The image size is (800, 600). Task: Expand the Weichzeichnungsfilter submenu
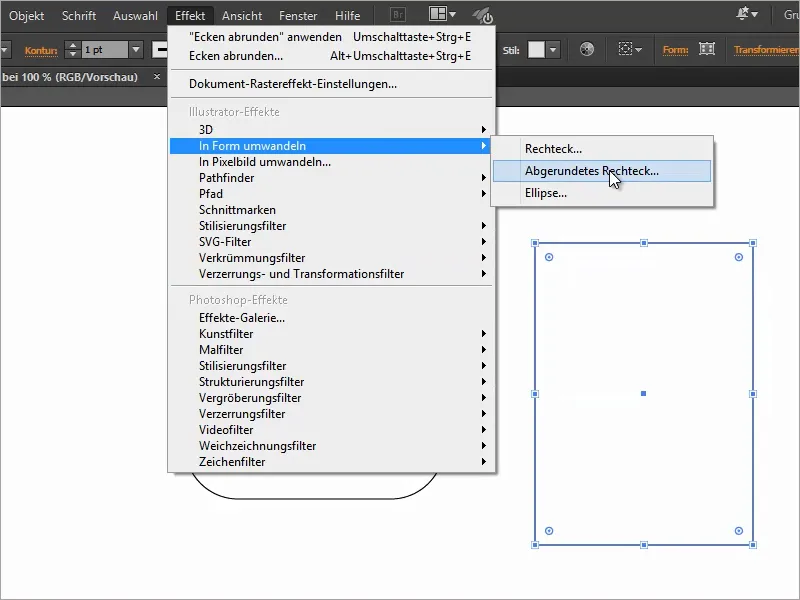click(331, 446)
